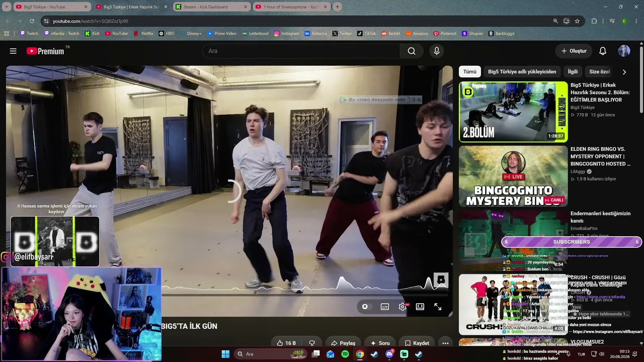Open the Windows Start menu

(x=225, y=354)
